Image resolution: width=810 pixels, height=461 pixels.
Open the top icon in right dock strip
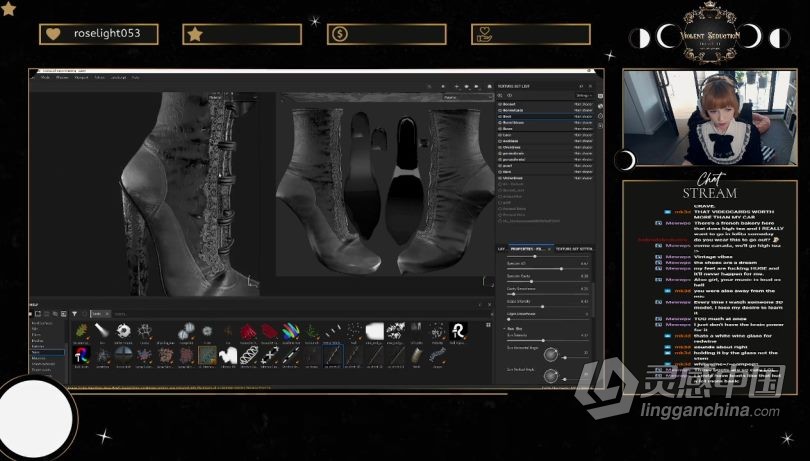pos(600,96)
